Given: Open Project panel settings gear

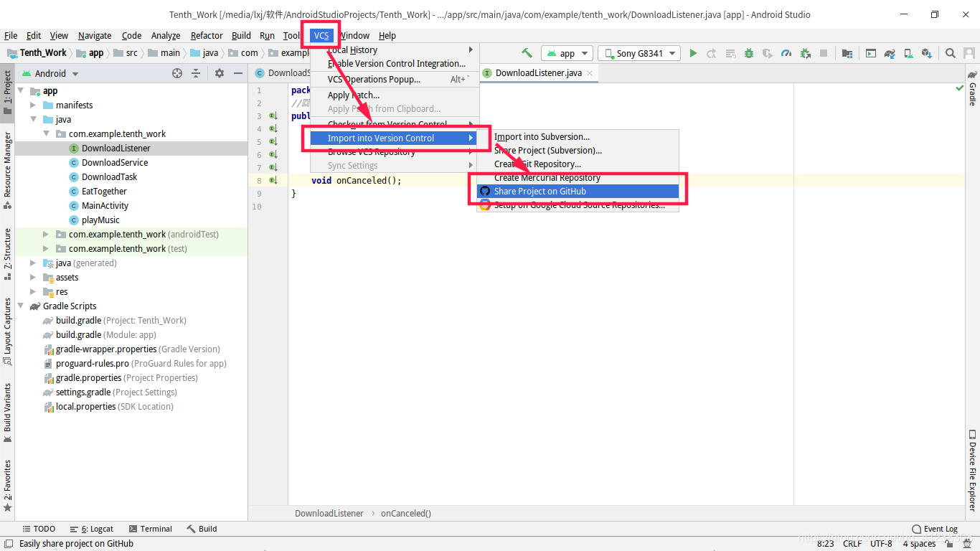Looking at the screenshot, I should point(220,73).
